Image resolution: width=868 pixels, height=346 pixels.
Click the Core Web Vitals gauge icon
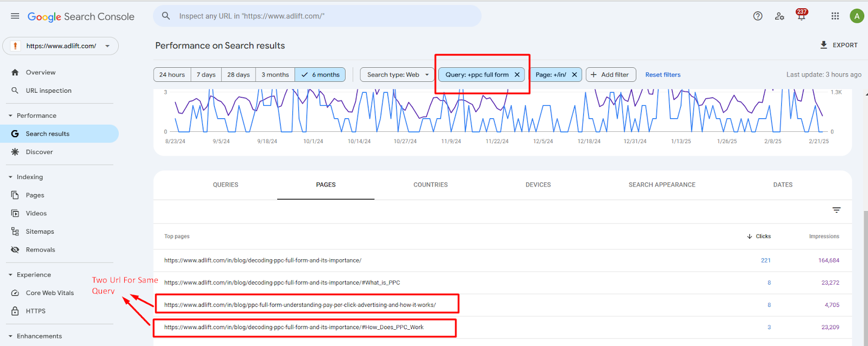tap(15, 293)
